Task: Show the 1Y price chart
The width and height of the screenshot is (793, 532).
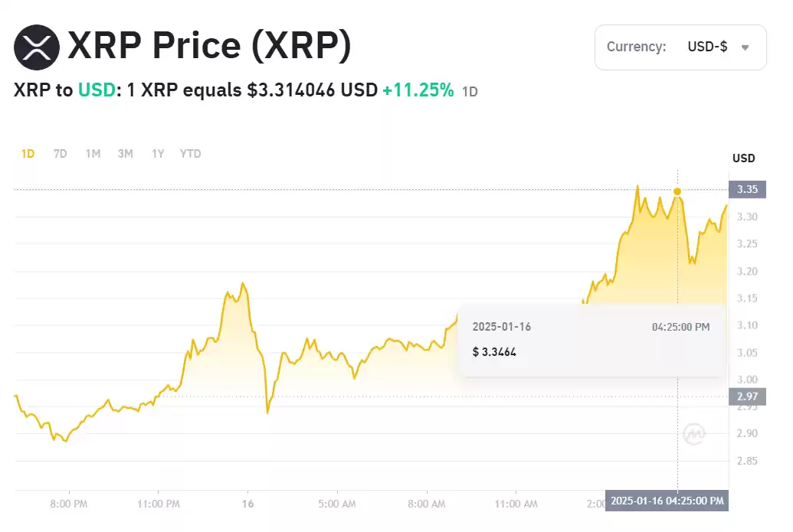Action: pos(158,154)
